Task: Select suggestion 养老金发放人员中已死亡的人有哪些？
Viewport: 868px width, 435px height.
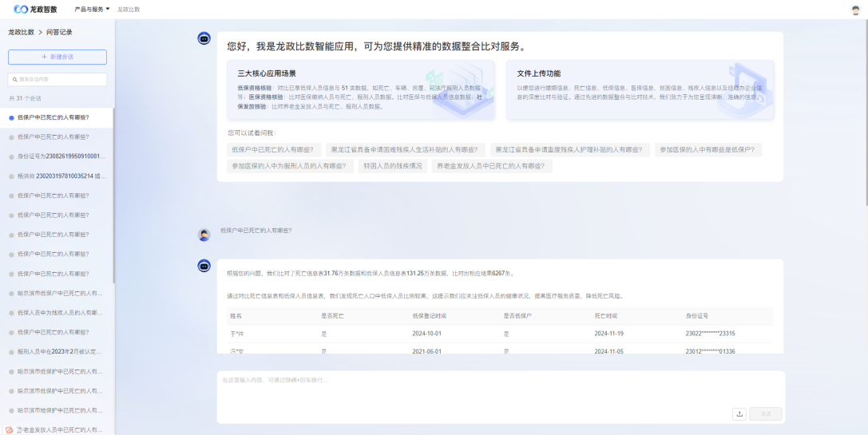Action: 492,166
